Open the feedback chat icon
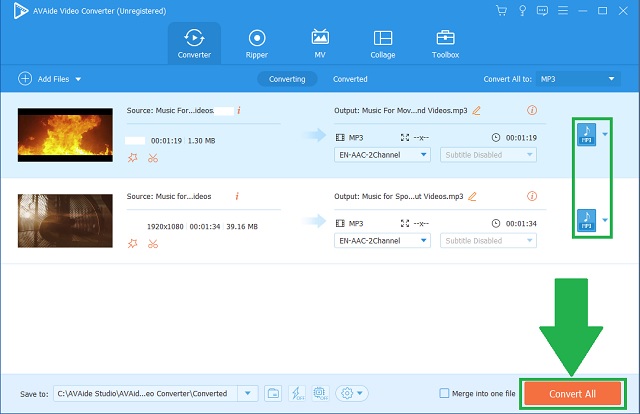The width and height of the screenshot is (640, 414). click(542, 11)
